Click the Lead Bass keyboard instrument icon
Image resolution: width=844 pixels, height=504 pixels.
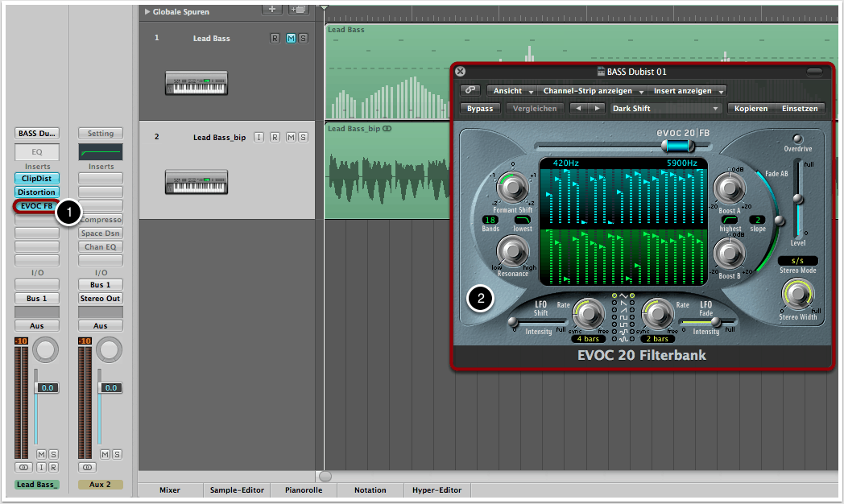coord(197,82)
